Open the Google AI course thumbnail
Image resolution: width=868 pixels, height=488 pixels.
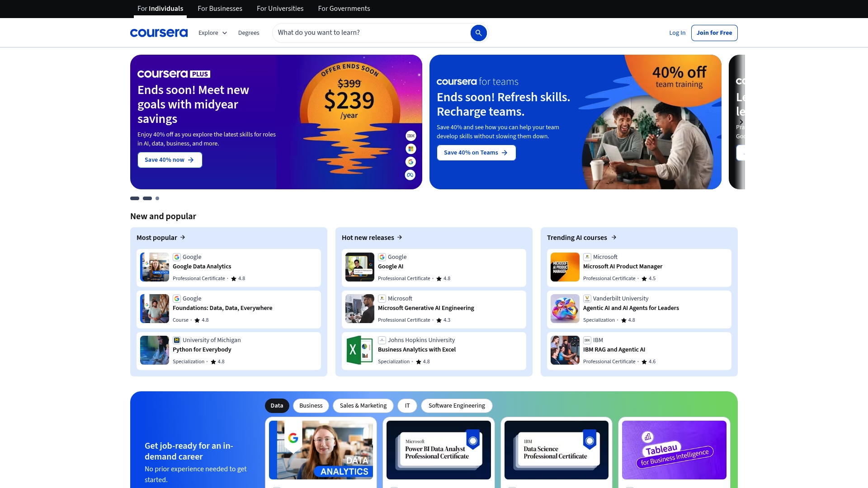(x=360, y=267)
